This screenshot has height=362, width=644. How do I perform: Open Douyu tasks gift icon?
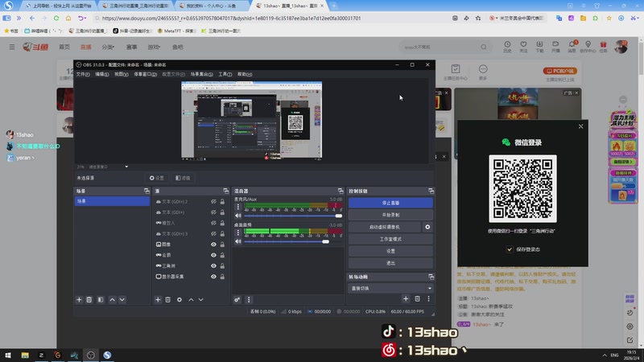603,47
